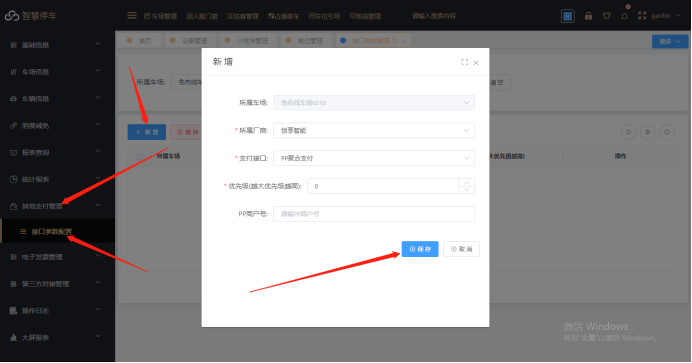This screenshot has height=363, width=692.
Task: Click the 取消 cancel button
Action: pos(461,249)
